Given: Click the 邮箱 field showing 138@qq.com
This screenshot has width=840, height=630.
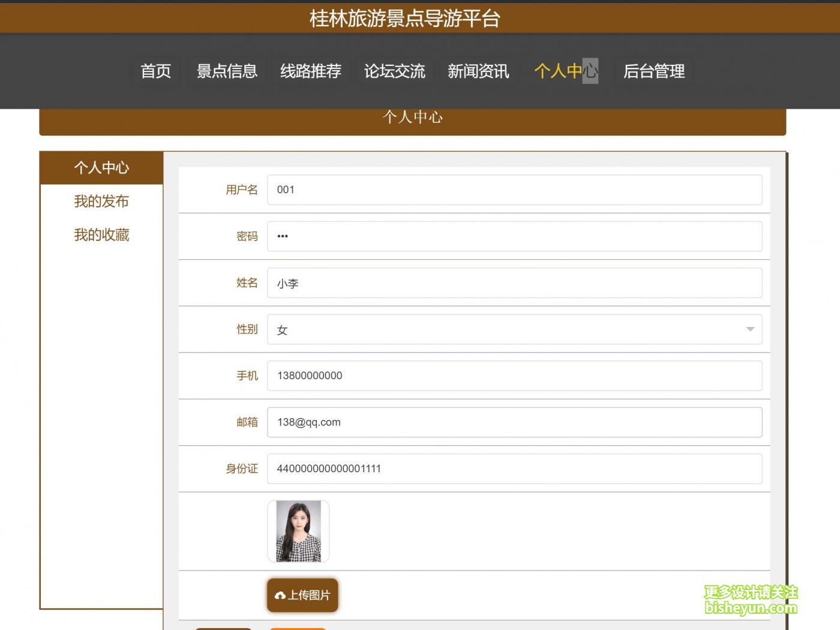Looking at the screenshot, I should click(x=515, y=422).
